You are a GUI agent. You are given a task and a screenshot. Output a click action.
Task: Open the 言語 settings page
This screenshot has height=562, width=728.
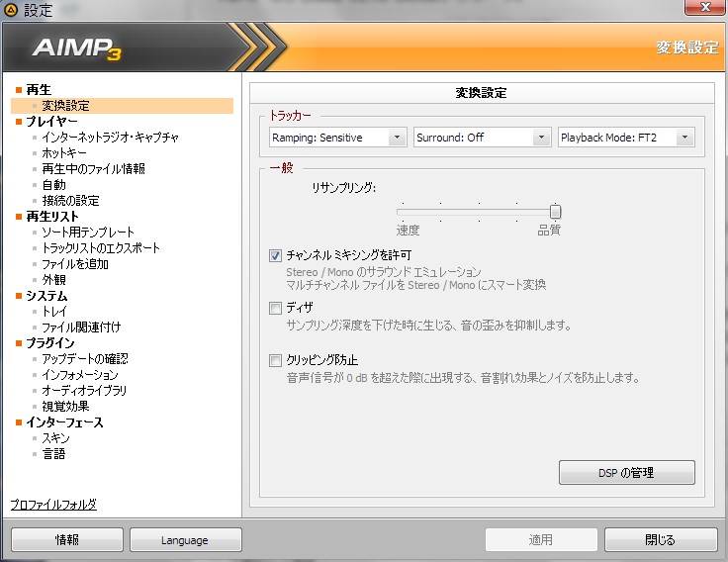(53, 454)
